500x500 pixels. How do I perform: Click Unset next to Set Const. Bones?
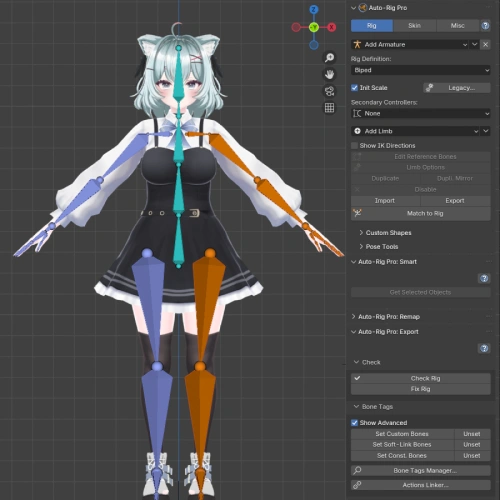pos(472,456)
